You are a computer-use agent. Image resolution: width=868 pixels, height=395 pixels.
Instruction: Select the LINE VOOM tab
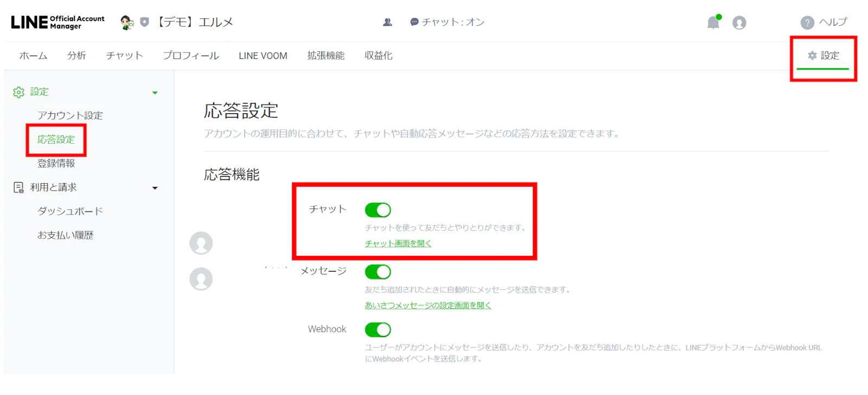click(263, 56)
